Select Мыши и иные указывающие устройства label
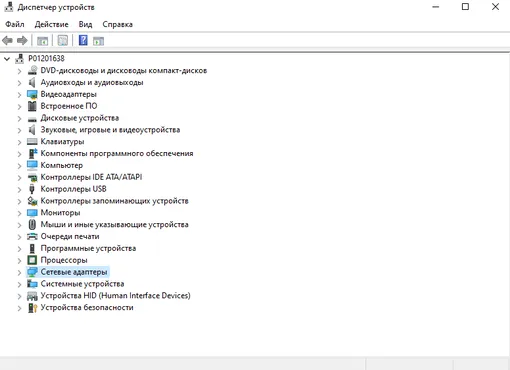This screenshot has height=370, width=510. point(114,225)
